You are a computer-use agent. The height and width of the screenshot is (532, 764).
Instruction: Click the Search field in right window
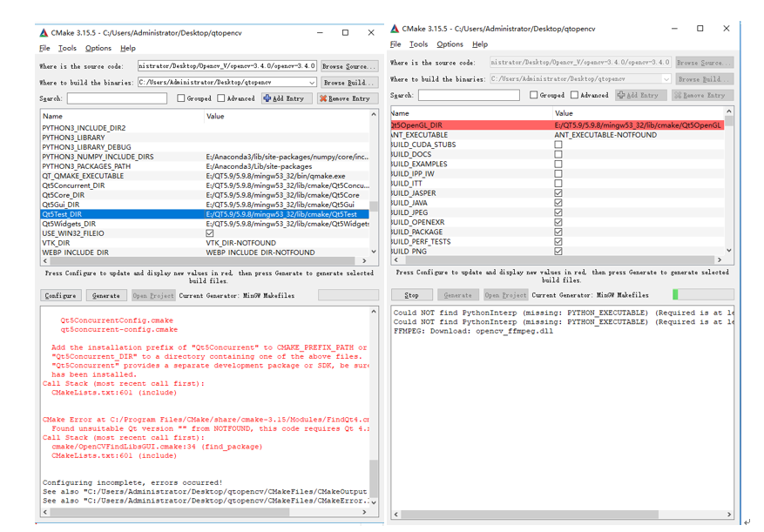click(469, 95)
